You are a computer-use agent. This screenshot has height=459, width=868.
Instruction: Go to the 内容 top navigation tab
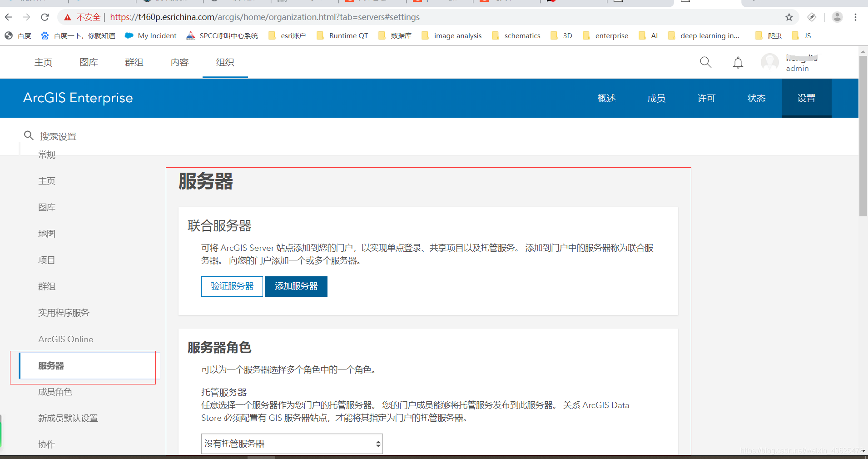pos(180,62)
